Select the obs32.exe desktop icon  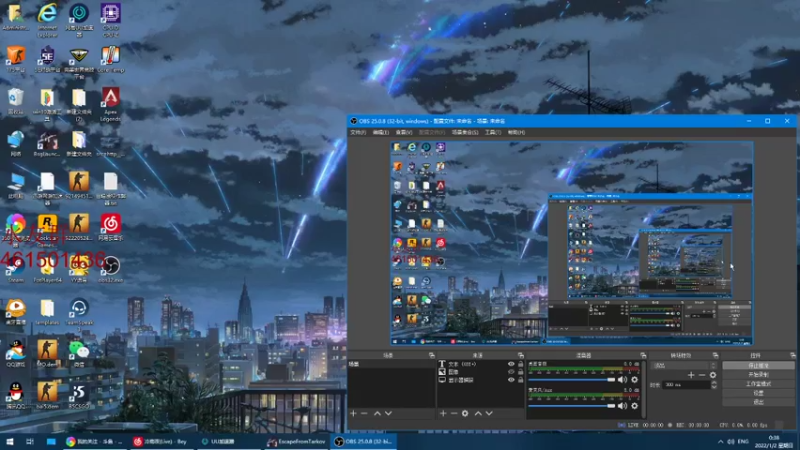[111, 270]
